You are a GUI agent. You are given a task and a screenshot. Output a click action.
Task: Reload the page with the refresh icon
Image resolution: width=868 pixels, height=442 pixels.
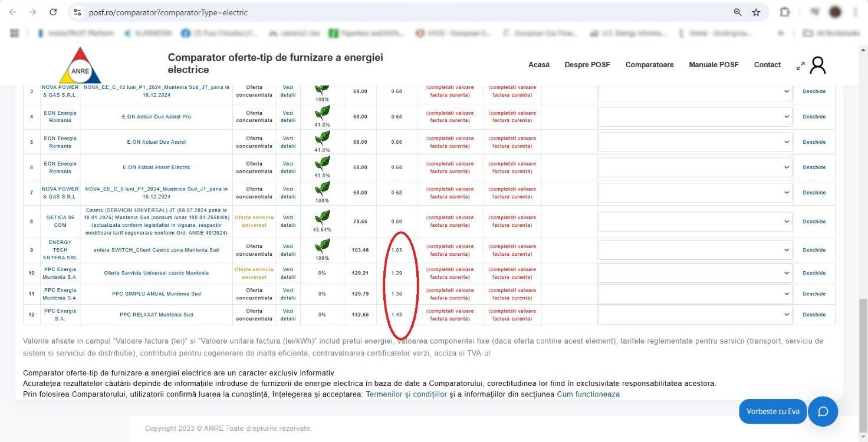pyautogui.click(x=53, y=12)
